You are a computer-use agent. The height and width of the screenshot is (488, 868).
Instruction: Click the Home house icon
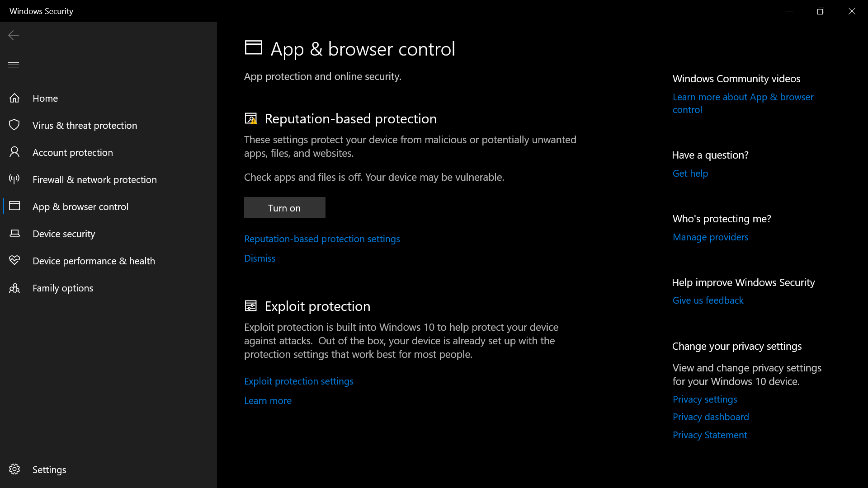(14, 98)
